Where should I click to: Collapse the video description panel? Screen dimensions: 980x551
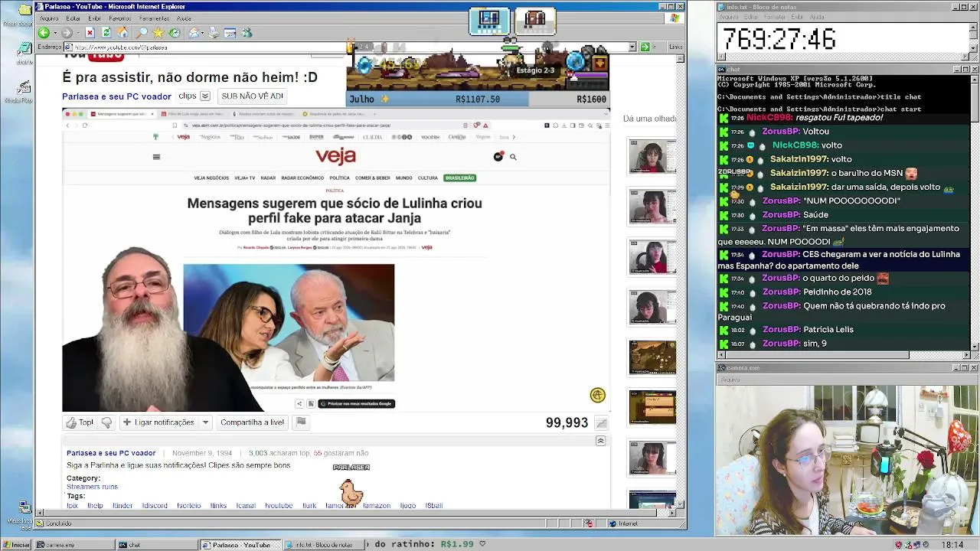pyautogui.click(x=600, y=441)
